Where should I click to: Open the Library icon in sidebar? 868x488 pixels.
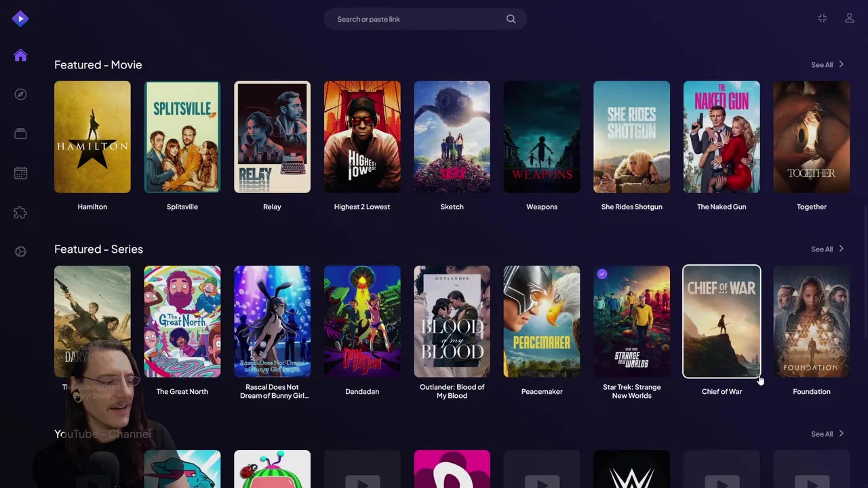coord(20,134)
